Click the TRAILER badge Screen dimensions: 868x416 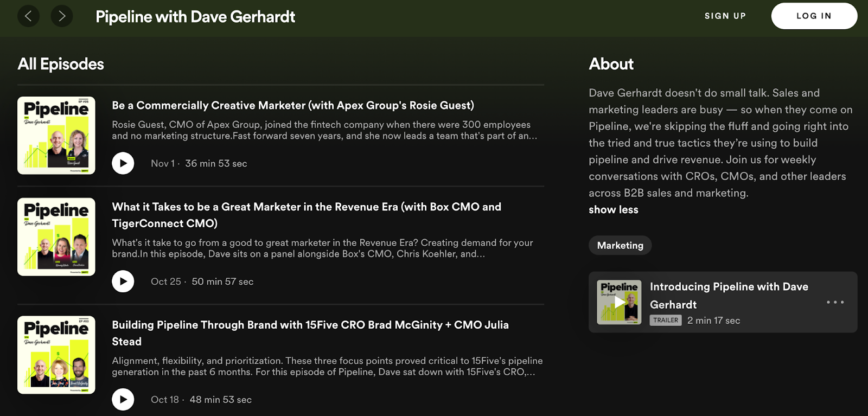click(x=666, y=320)
